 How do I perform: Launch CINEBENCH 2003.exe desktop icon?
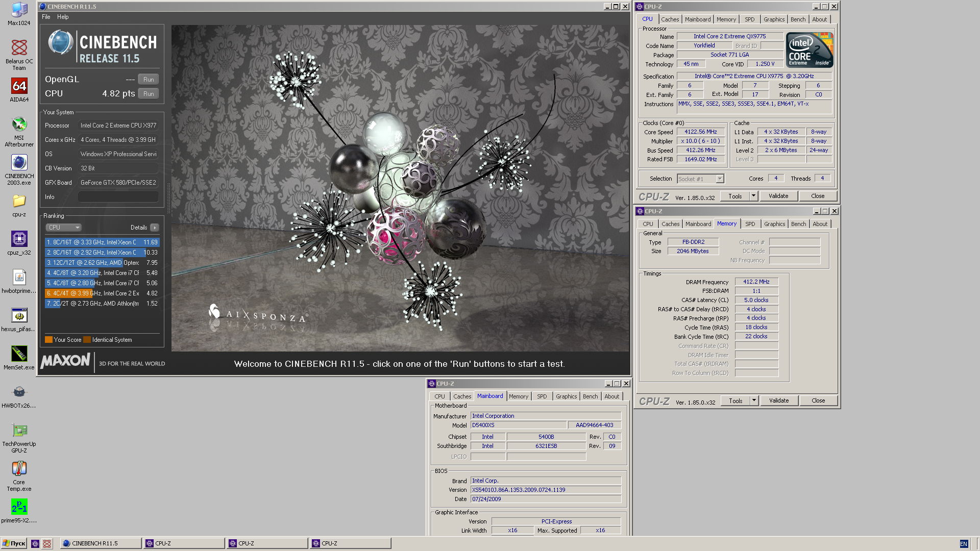coord(19,170)
